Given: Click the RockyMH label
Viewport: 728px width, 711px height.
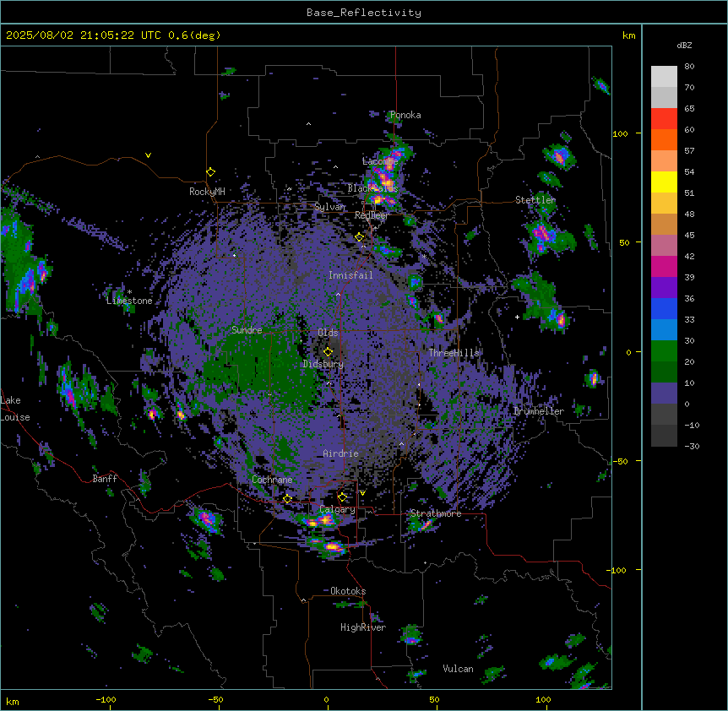Looking at the screenshot, I should pyautogui.click(x=207, y=192).
